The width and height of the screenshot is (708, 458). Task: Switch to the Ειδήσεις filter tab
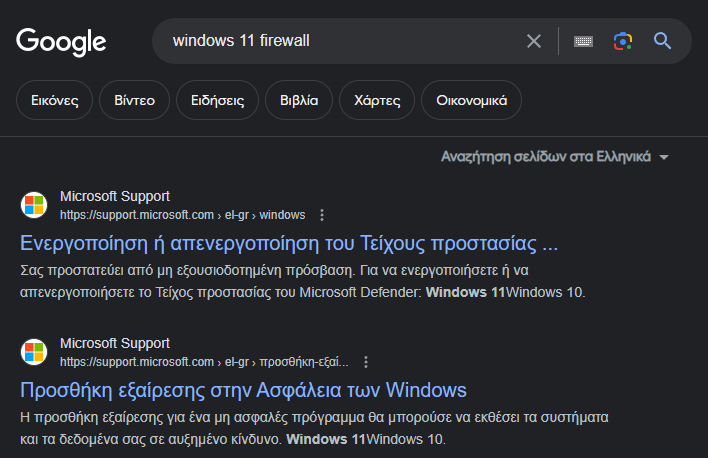point(217,100)
